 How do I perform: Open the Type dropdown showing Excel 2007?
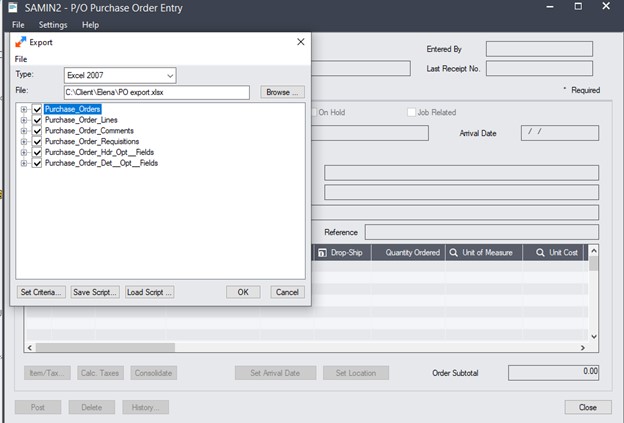pyautogui.click(x=170, y=75)
